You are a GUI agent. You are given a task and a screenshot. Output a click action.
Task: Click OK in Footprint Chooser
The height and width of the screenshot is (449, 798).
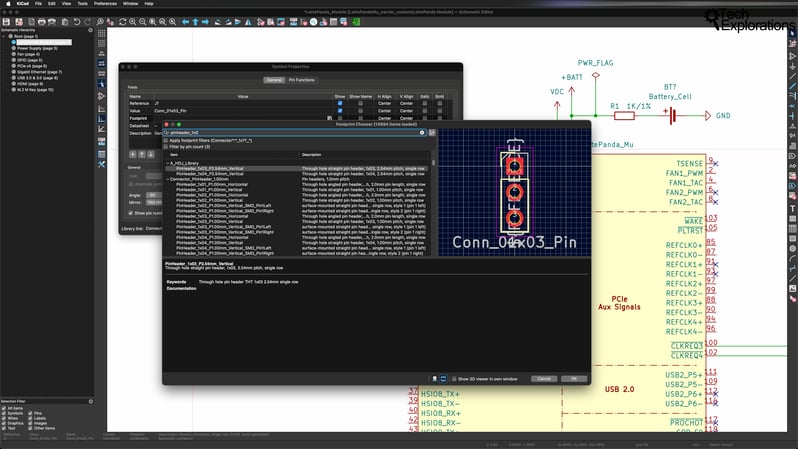pos(573,379)
